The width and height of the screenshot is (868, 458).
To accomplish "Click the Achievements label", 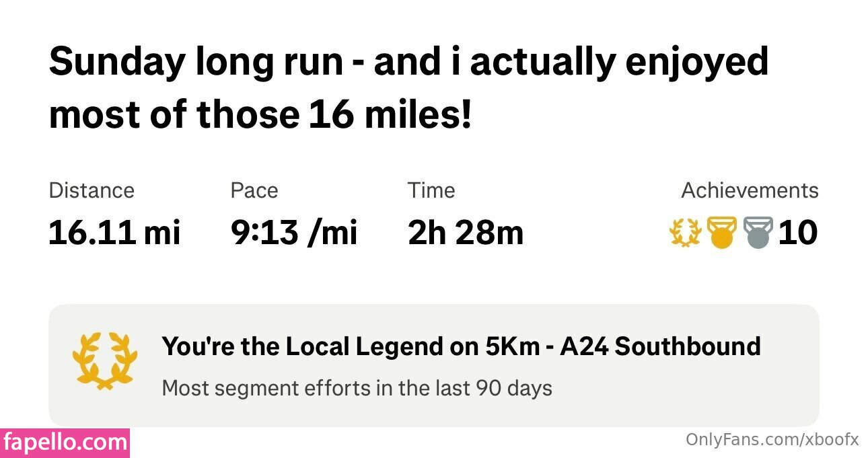I will 750,191.
